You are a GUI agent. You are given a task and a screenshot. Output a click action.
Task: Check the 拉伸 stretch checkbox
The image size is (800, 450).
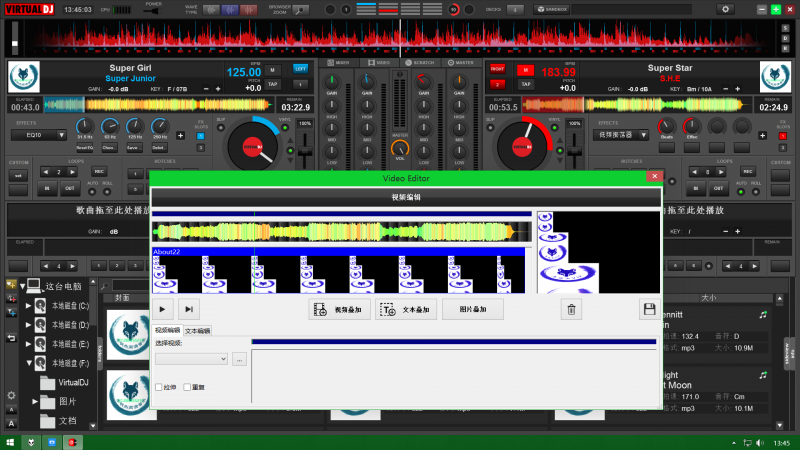[x=159, y=387]
